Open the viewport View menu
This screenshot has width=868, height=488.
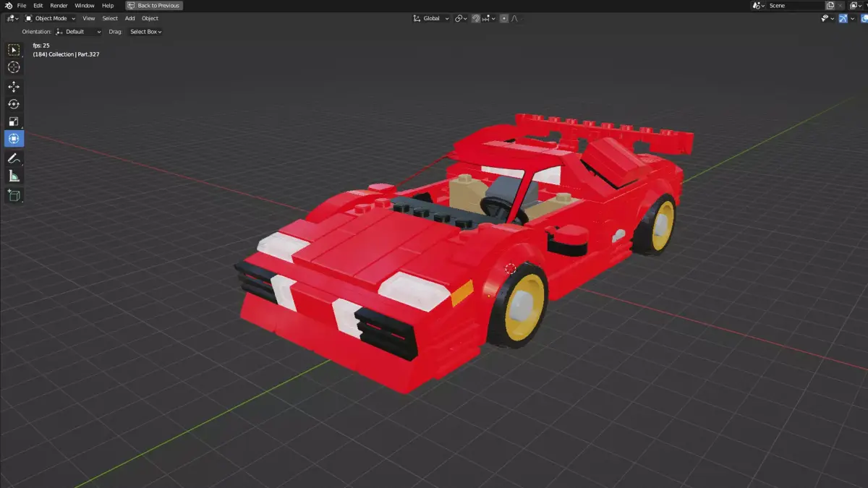tap(88, 18)
